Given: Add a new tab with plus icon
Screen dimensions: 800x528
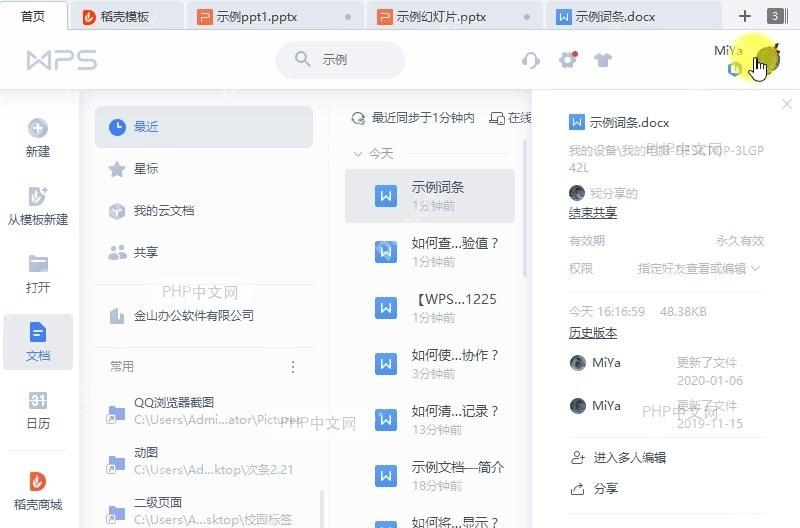Looking at the screenshot, I should 744,16.
